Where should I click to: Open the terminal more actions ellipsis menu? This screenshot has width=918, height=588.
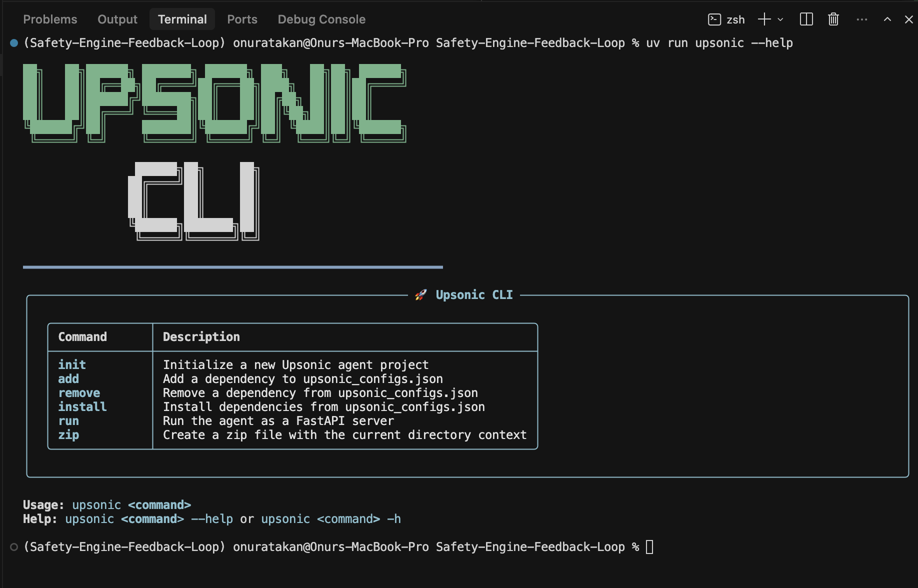point(861,19)
